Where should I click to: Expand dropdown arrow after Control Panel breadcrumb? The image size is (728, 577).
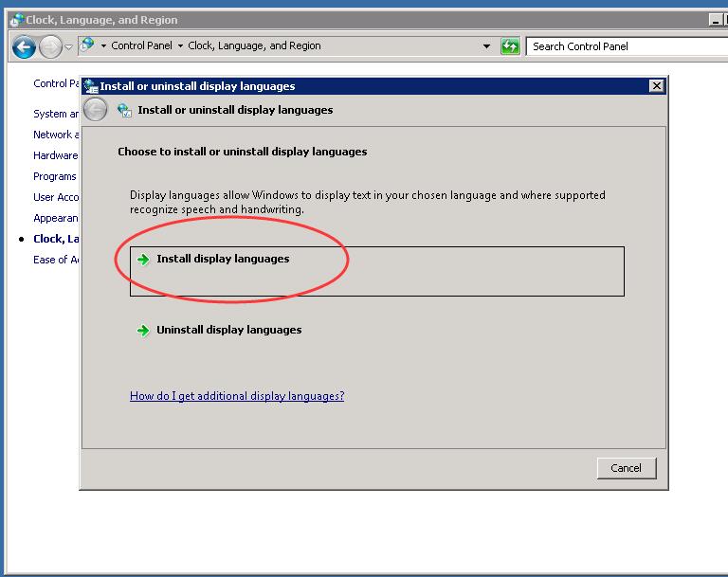point(180,45)
